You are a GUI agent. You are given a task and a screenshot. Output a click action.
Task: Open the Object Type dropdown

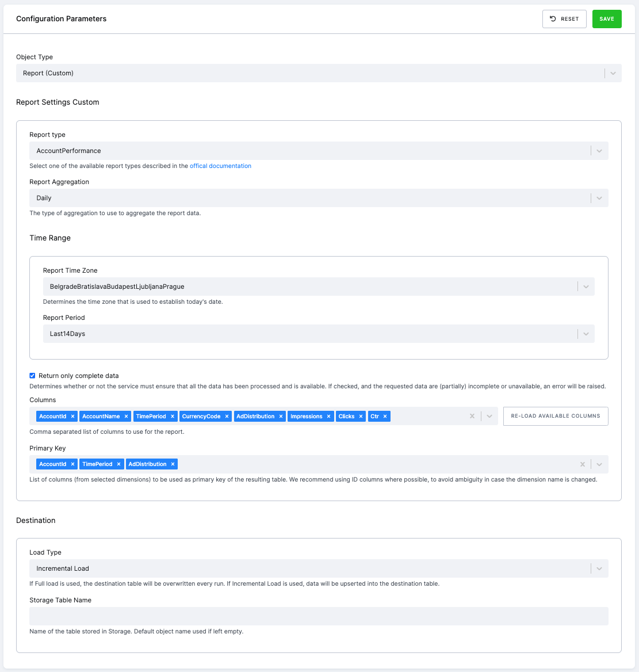[319, 73]
